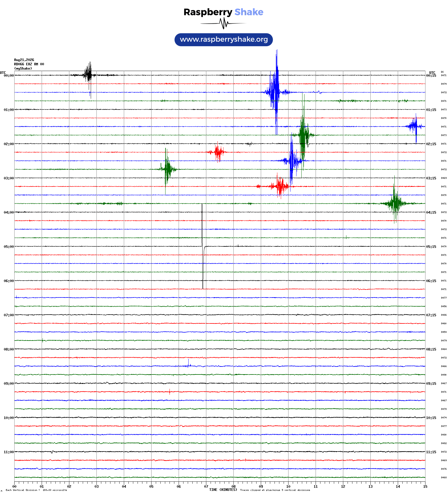
Task: Click the Raspberry Shake logo text
Action: tap(223, 12)
